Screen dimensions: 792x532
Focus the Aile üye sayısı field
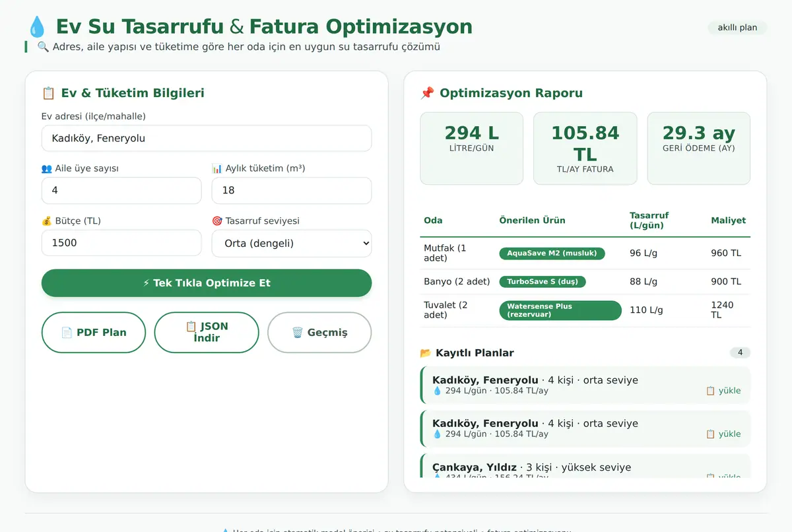121,190
